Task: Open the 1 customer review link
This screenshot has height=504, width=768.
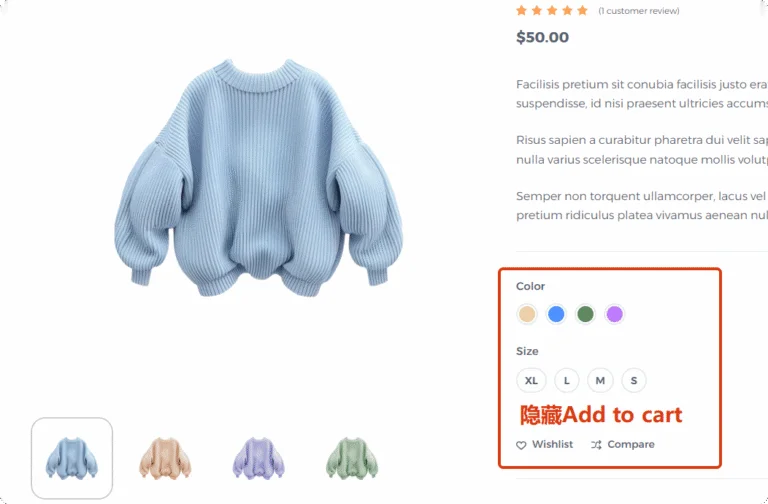Action: coord(639,11)
